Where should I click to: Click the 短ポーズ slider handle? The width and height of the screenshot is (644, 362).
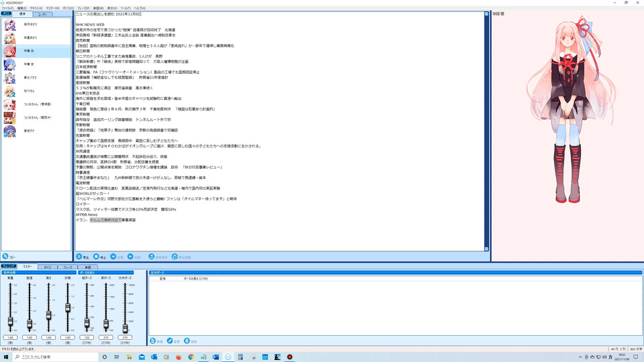pos(87,323)
